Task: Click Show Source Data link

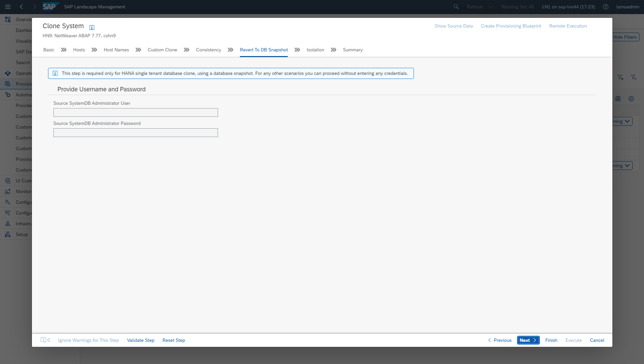Action: (454, 26)
